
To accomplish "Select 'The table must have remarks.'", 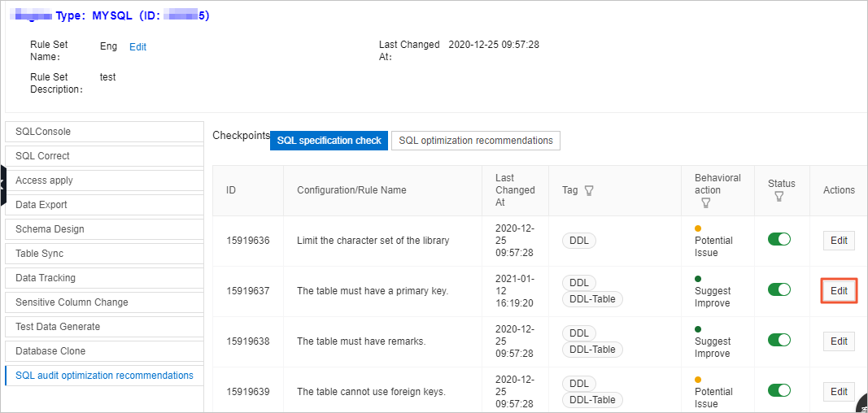I will point(361,341).
